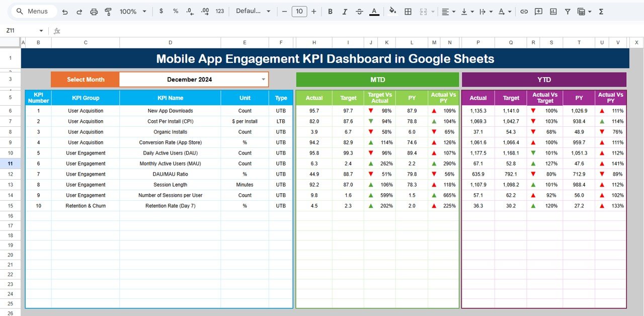Insert a link

click(x=524, y=11)
